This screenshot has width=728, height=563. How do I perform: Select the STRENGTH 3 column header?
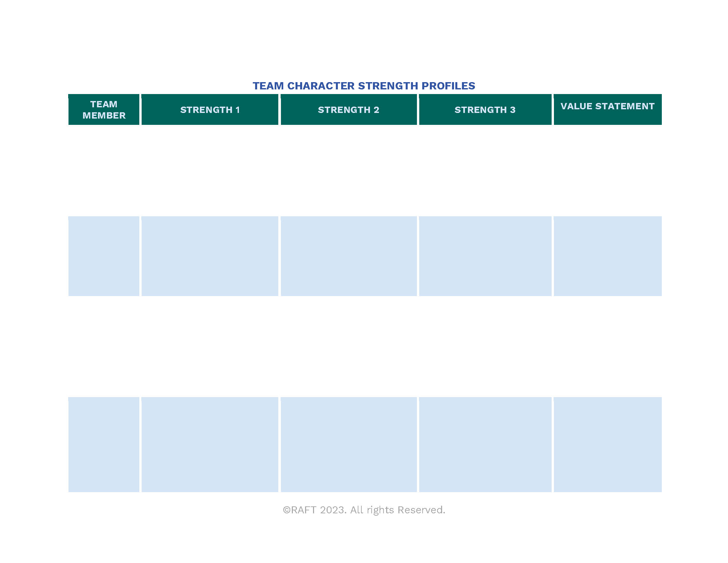(485, 109)
